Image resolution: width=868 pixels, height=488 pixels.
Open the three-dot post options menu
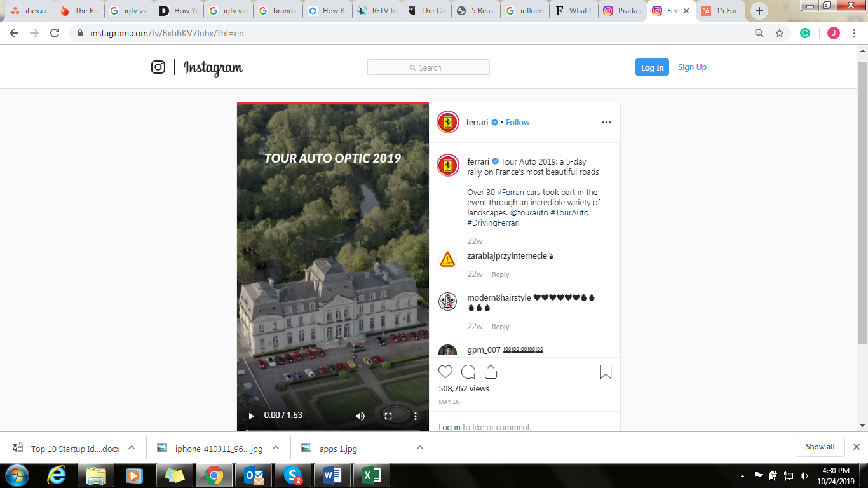point(606,123)
